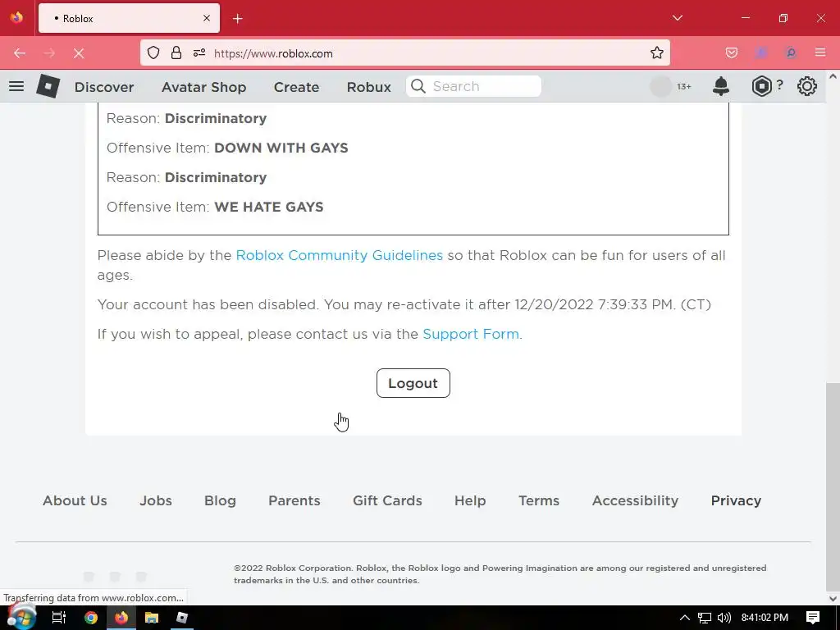Select the Roblox browser tab
This screenshot has width=840, height=630.
click(129, 18)
